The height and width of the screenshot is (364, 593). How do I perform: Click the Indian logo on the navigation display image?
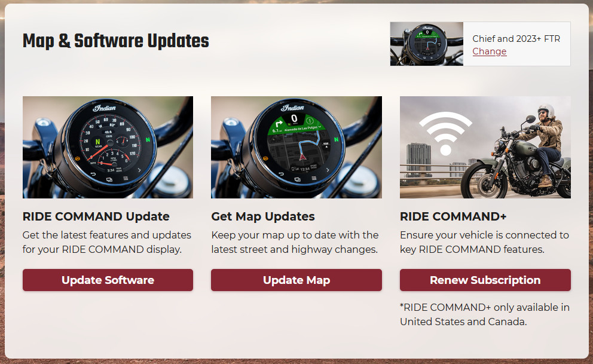pyautogui.click(x=293, y=108)
